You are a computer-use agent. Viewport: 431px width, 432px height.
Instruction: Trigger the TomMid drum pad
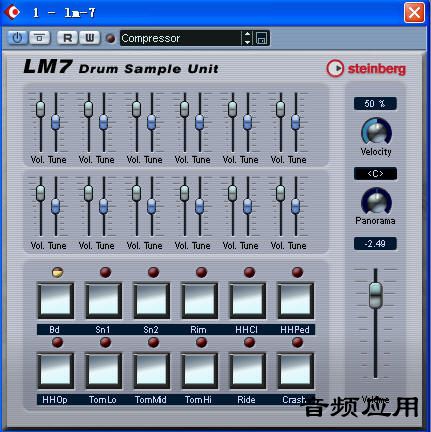click(151, 371)
